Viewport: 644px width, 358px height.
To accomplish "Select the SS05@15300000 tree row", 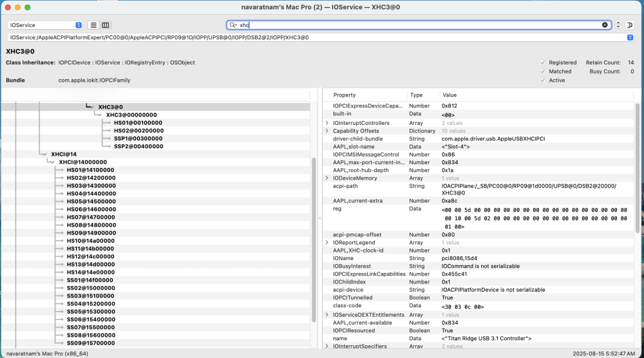I will pos(155,312).
